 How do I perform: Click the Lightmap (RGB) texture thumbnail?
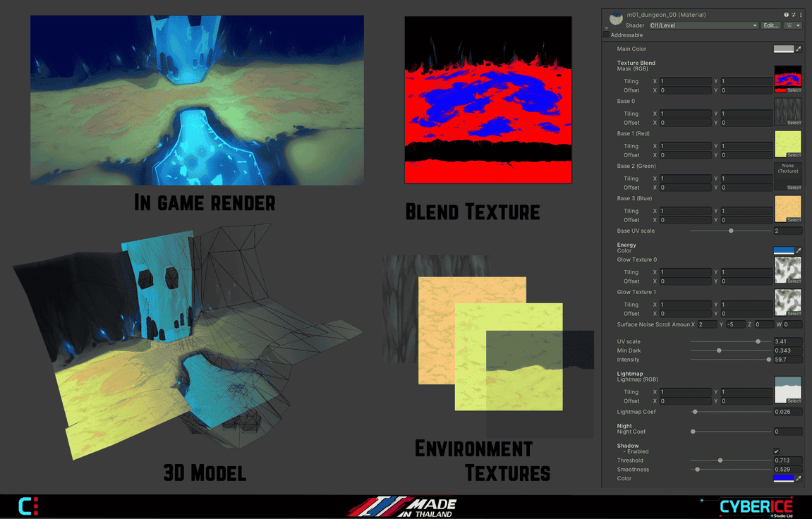point(788,388)
